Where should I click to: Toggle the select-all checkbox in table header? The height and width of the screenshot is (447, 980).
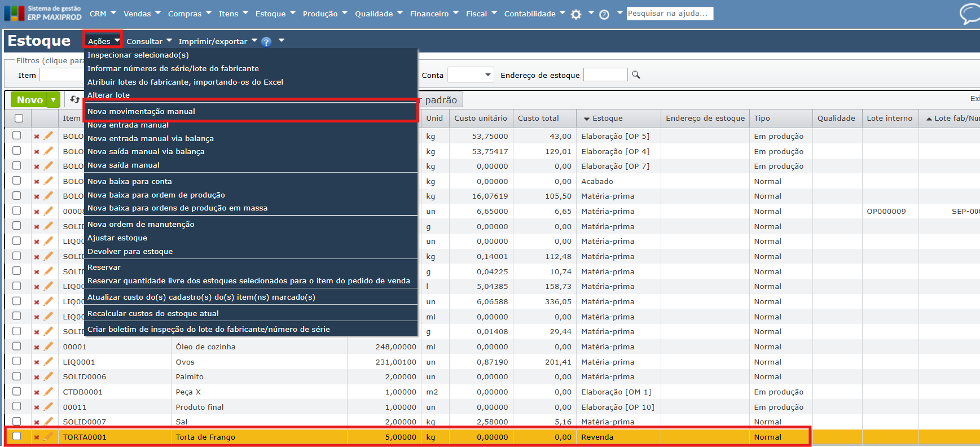(19, 118)
